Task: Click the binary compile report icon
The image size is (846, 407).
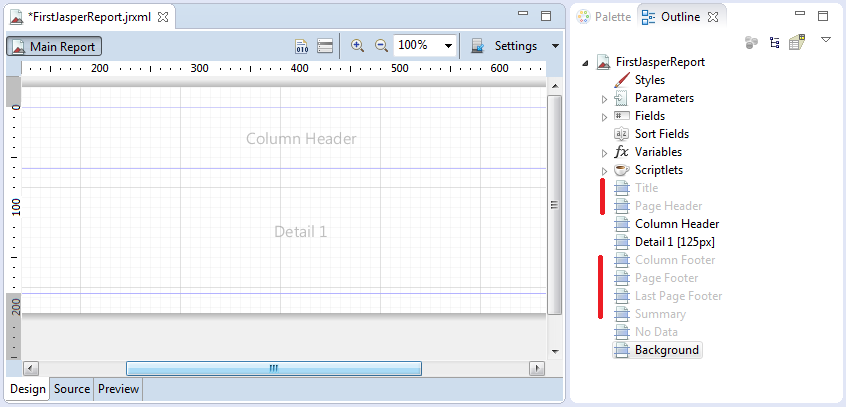Action: click(302, 46)
